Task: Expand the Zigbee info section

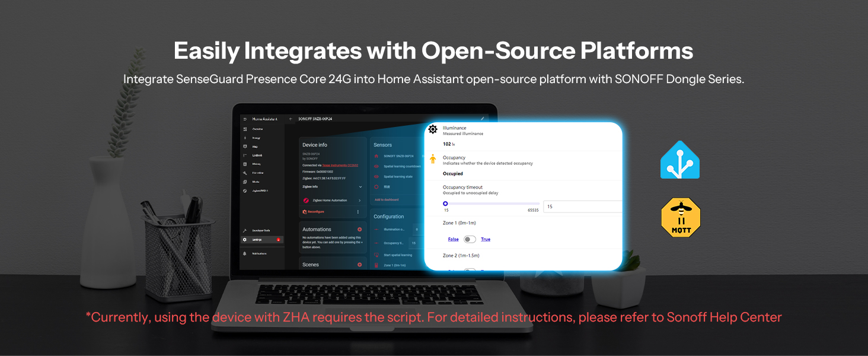Action: pyautogui.click(x=332, y=186)
